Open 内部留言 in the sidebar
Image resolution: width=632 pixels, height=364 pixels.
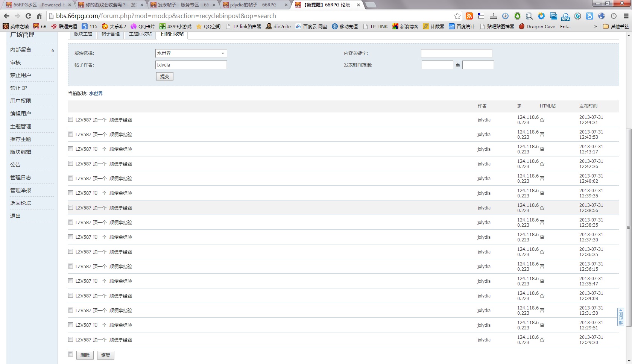tap(21, 50)
